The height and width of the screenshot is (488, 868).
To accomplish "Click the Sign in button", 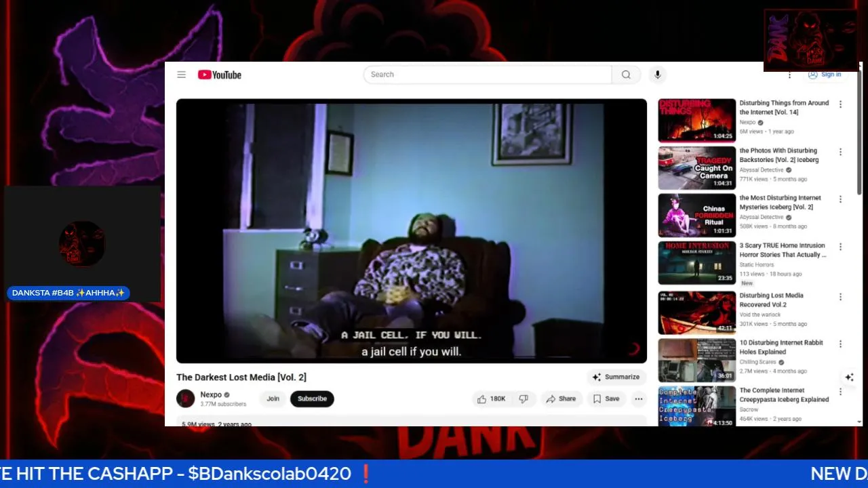I will pos(825,75).
